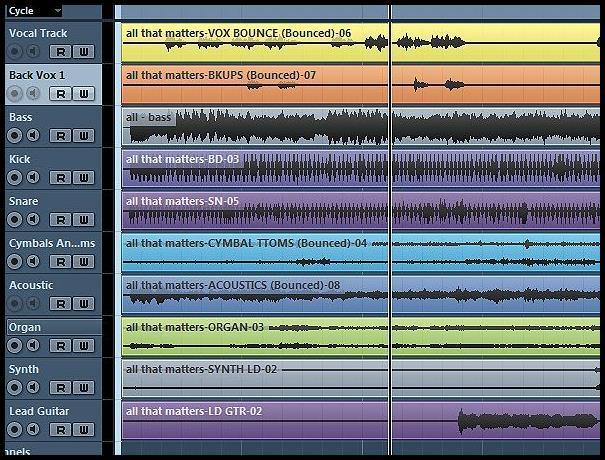
Task: Enable Read automation on Vocal Track
Action: 61,52
